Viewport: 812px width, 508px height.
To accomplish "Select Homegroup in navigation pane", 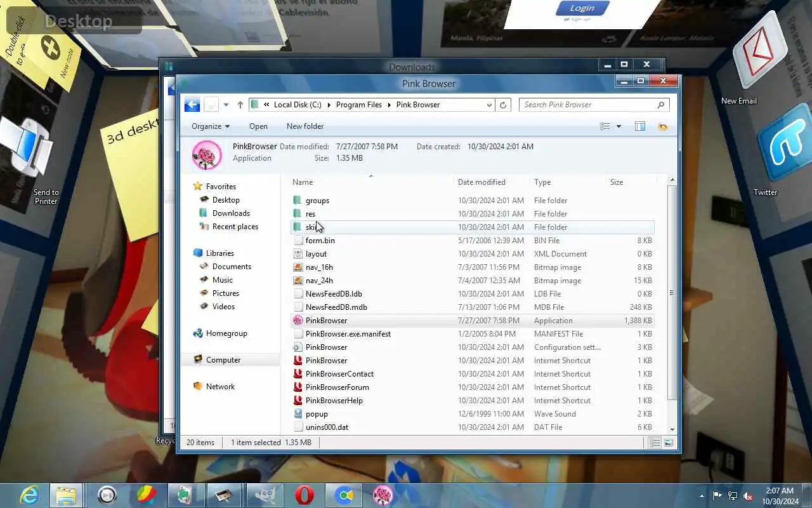I will tap(226, 333).
